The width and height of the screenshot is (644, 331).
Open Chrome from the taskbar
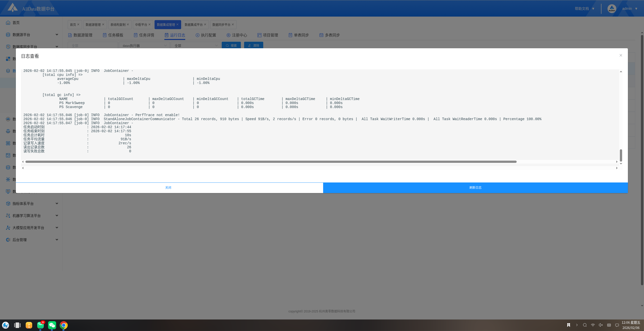click(x=64, y=325)
